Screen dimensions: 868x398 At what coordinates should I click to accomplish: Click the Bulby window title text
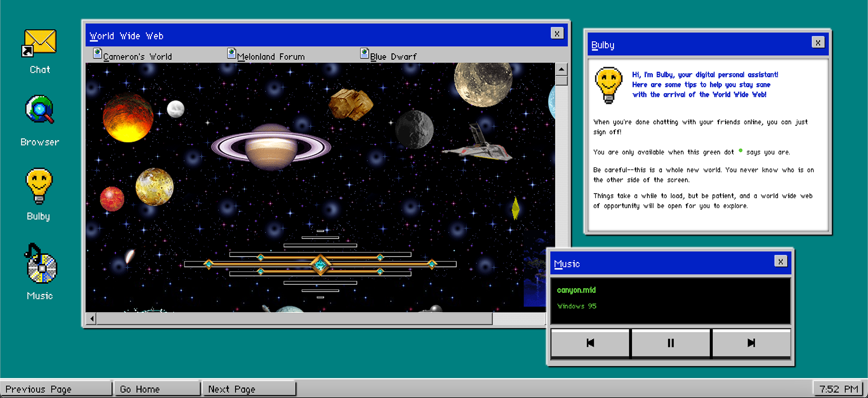603,45
